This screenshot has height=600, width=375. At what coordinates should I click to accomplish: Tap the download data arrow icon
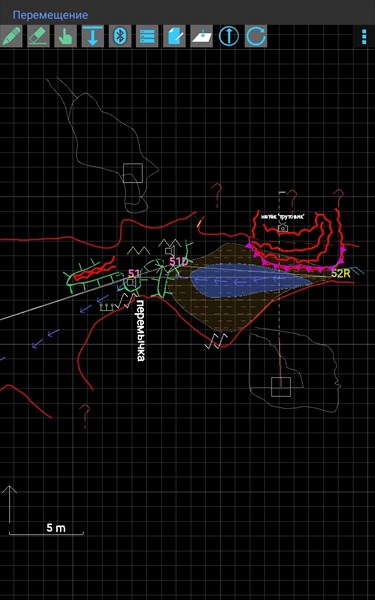pyautogui.click(x=93, y=36)
